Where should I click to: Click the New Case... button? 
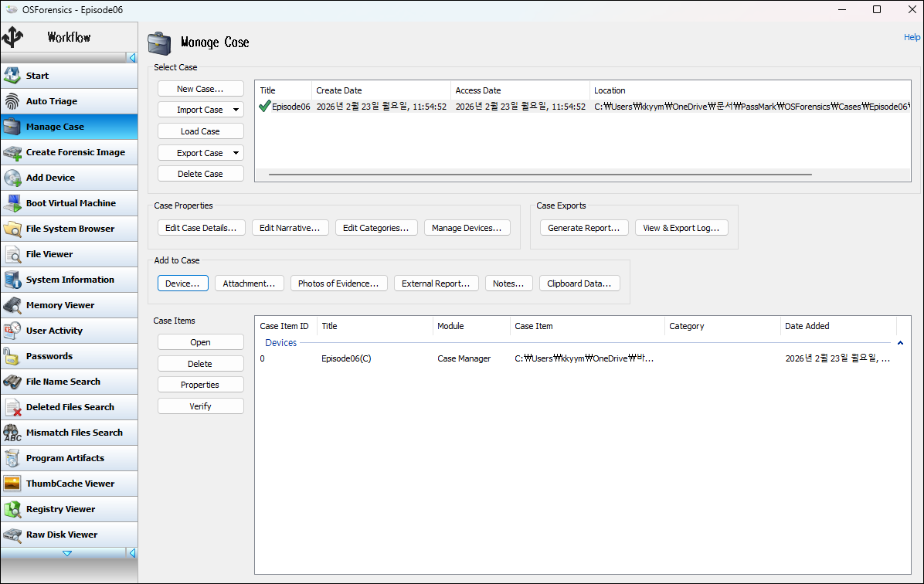point(200,88)
